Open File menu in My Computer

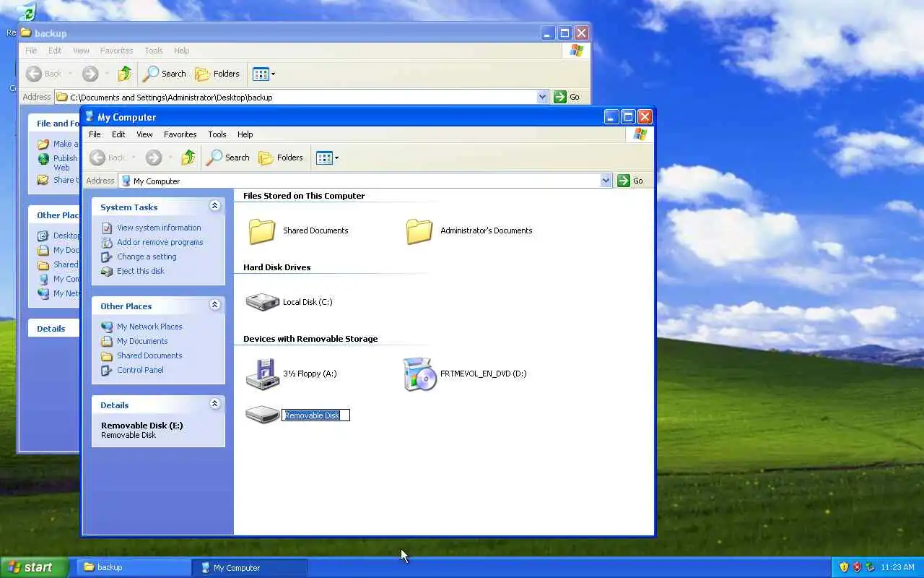95,134
